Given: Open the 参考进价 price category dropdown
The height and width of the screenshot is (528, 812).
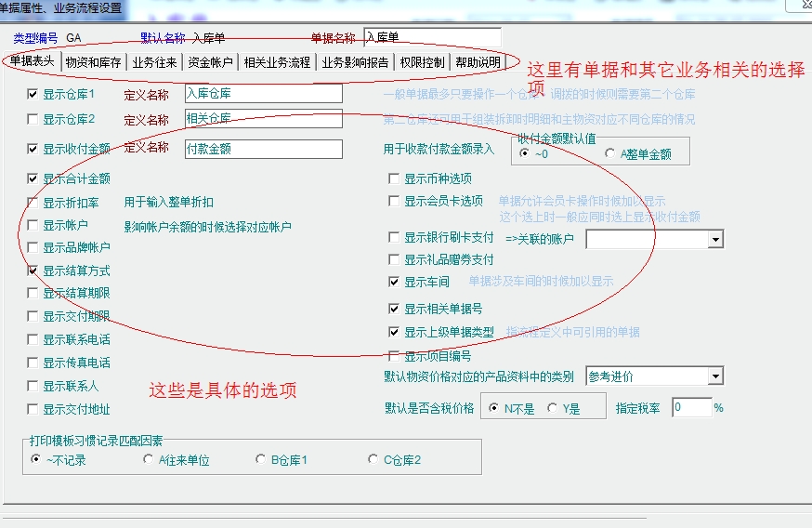Looking at the screenshot, I should point(714,376).
